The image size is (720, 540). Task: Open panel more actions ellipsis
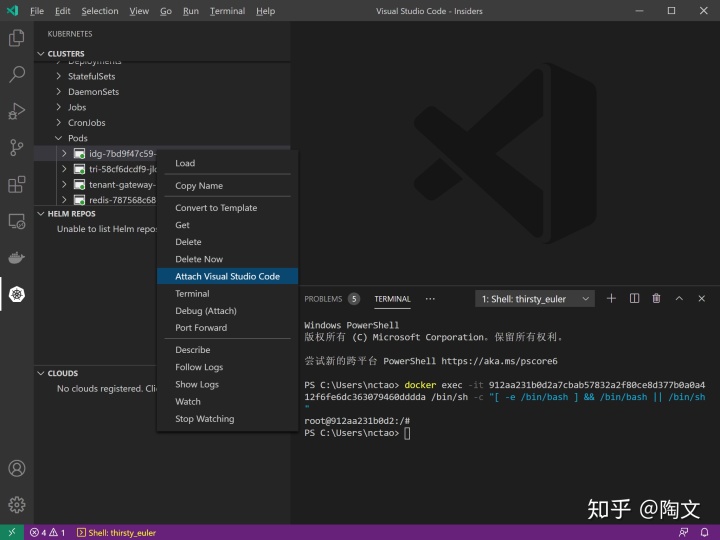click(x=430, y=299)
